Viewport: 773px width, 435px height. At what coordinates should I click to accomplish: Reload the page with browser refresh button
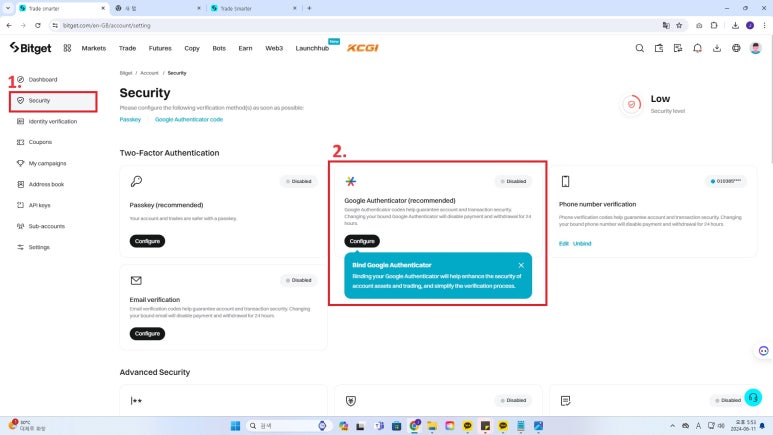[37, 25]
